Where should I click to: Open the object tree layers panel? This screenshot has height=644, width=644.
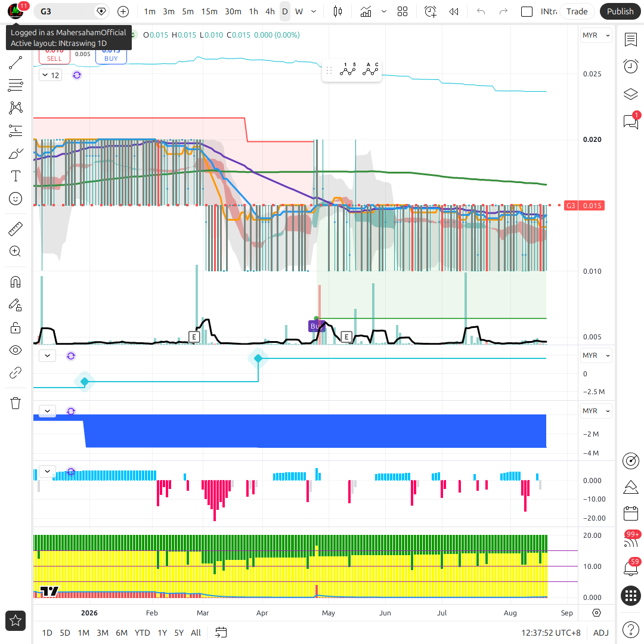coord(630,94)
